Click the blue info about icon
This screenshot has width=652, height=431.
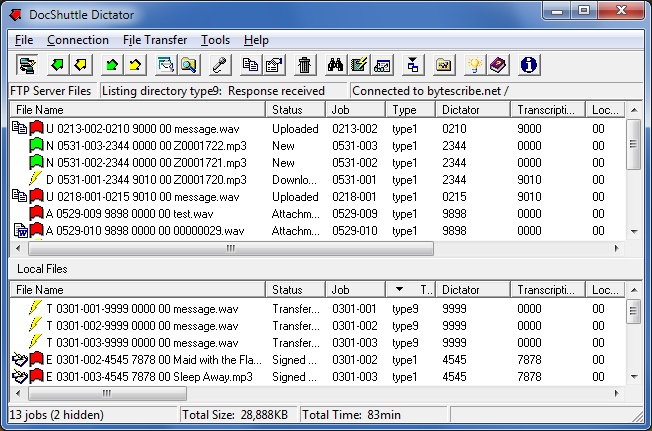[x=529, y=65]
